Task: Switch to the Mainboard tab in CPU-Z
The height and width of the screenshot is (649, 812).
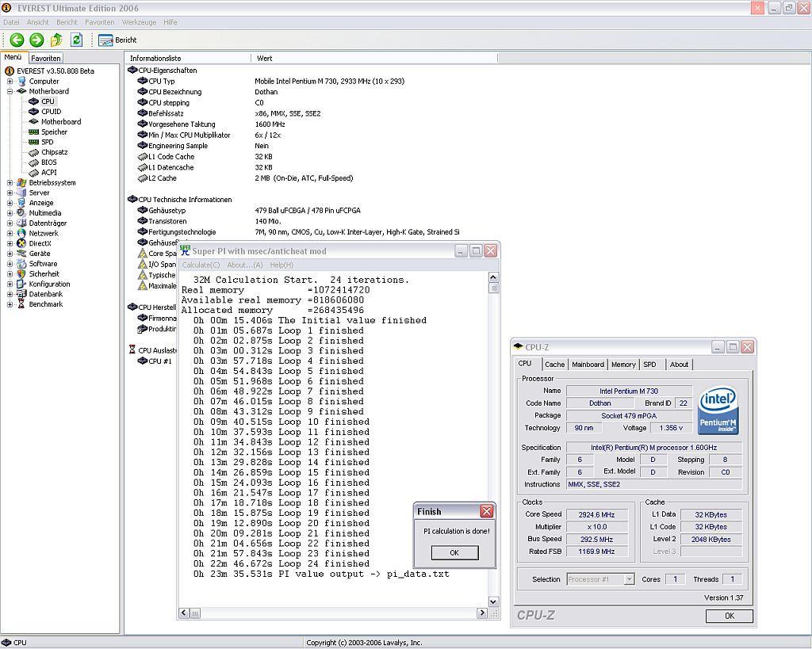Action: point(588,365)
